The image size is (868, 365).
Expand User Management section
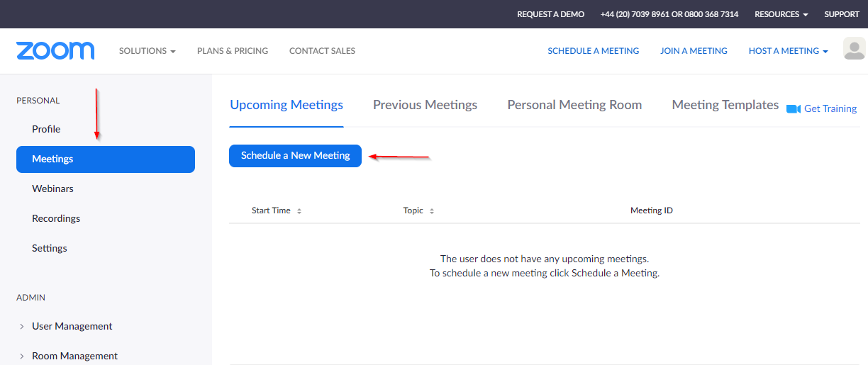pos(23,327)
